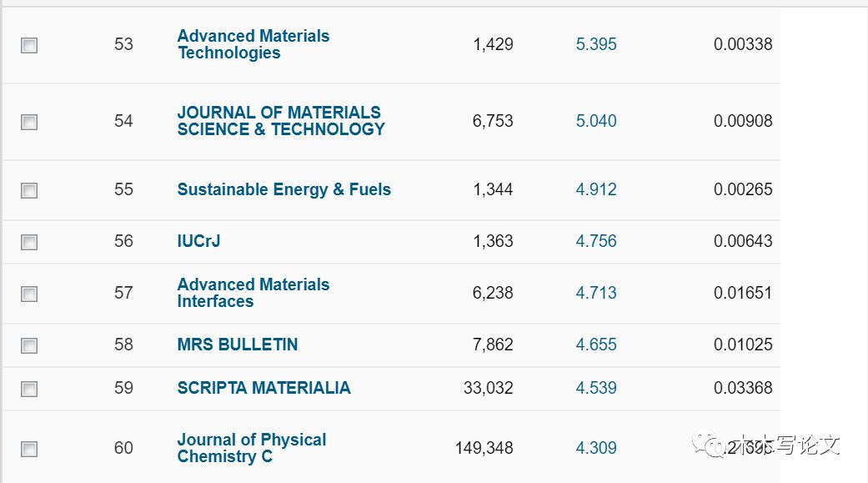Mark the SCRIPTA MATERIALIA checkbox
Viewport: 868px width, 483px height.
click(29, 390)
